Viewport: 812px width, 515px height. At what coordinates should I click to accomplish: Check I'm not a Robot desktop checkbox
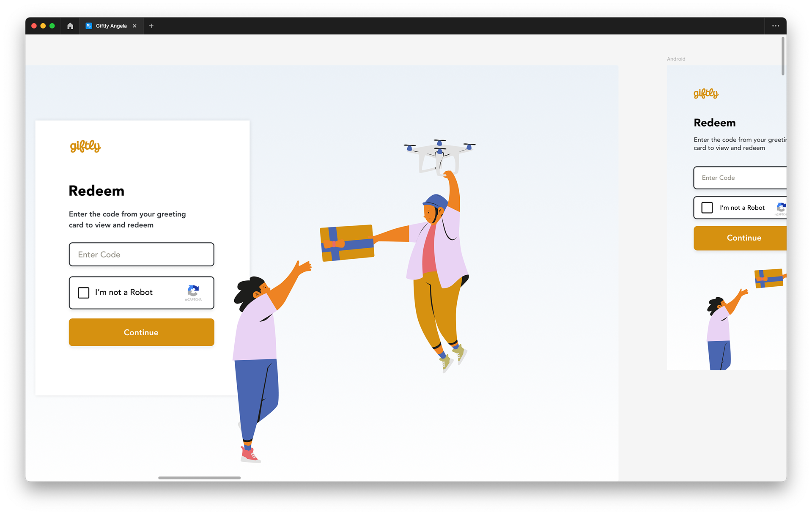[x=84, y=293]
